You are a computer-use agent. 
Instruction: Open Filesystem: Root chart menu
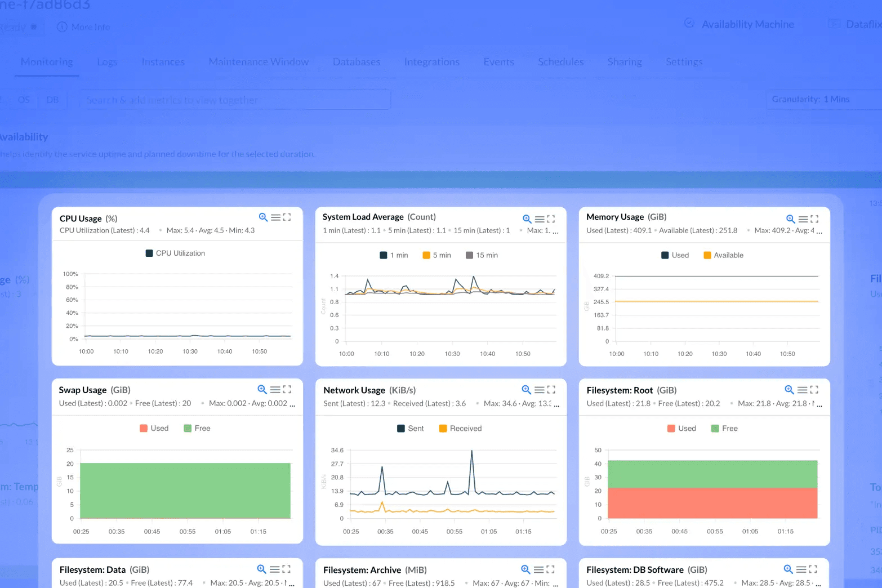802,390
